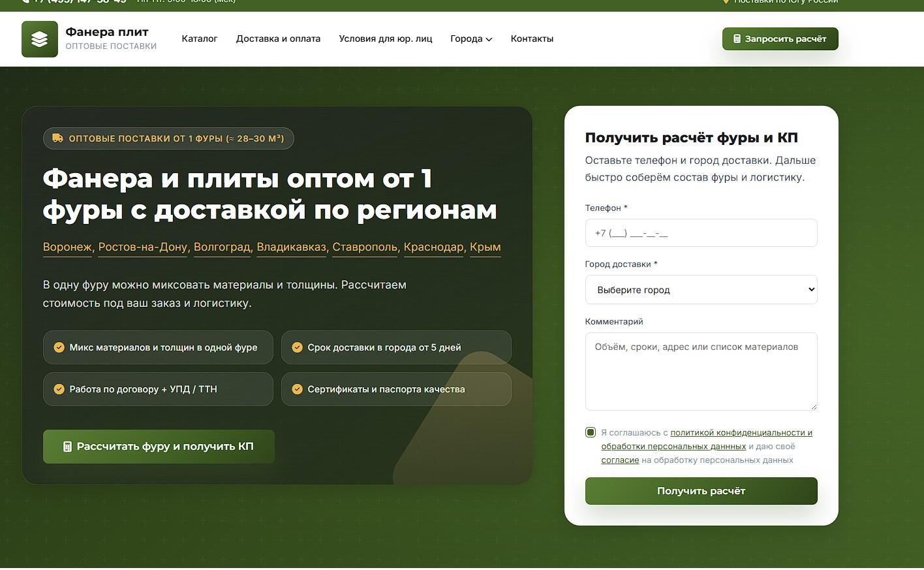The image size is (924, 570).
Task: Click checkmark beside Срок доставки в города
Action: [x=298, y=347]
